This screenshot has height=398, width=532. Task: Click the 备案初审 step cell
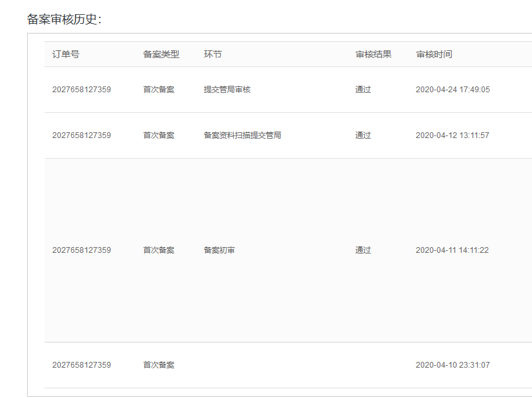pos(219,250)
